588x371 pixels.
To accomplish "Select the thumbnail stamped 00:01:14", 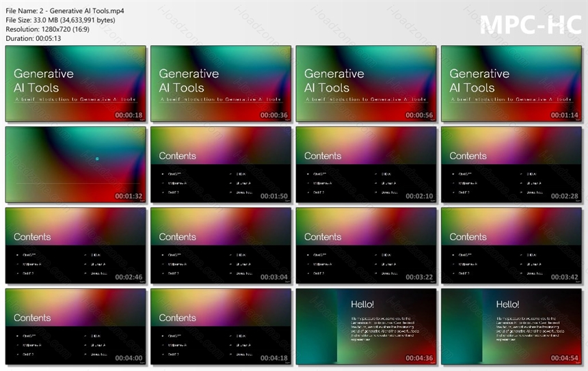I will point(511,83).
